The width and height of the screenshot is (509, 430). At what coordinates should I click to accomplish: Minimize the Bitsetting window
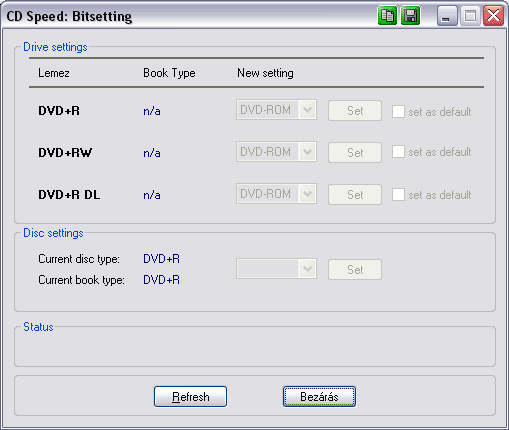(447, 16)
